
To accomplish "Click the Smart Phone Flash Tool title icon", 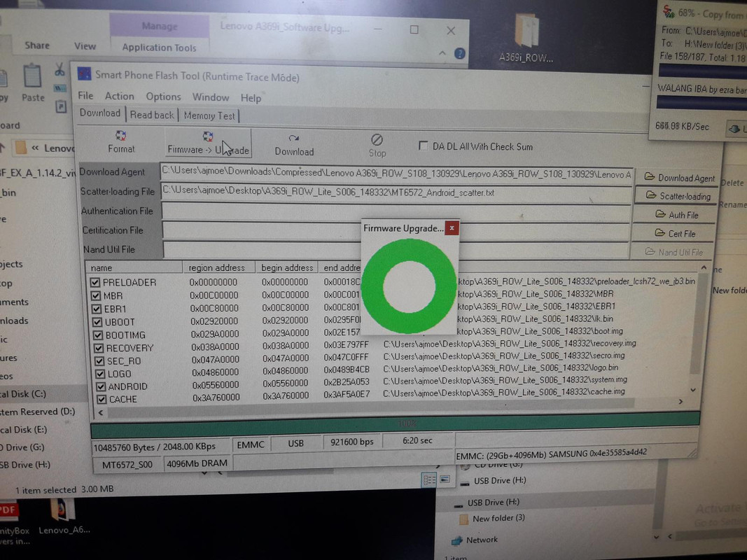I will [x=84, y=73].
